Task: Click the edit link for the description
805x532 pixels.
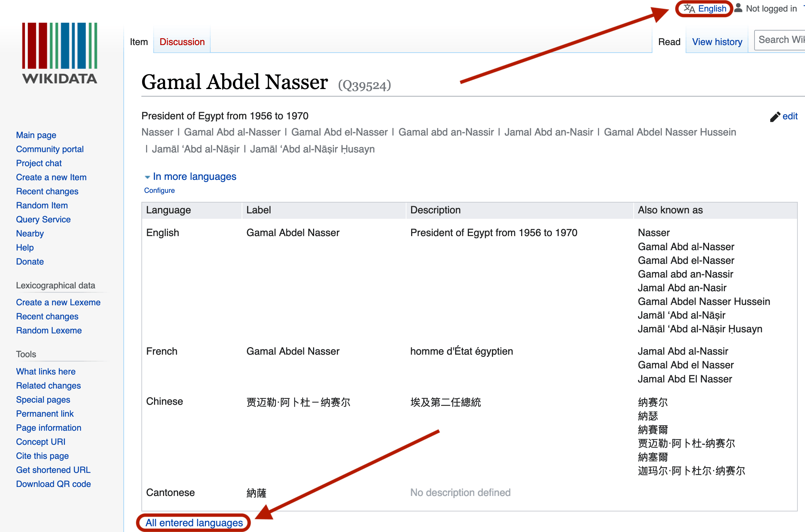Action: point(790,116)
